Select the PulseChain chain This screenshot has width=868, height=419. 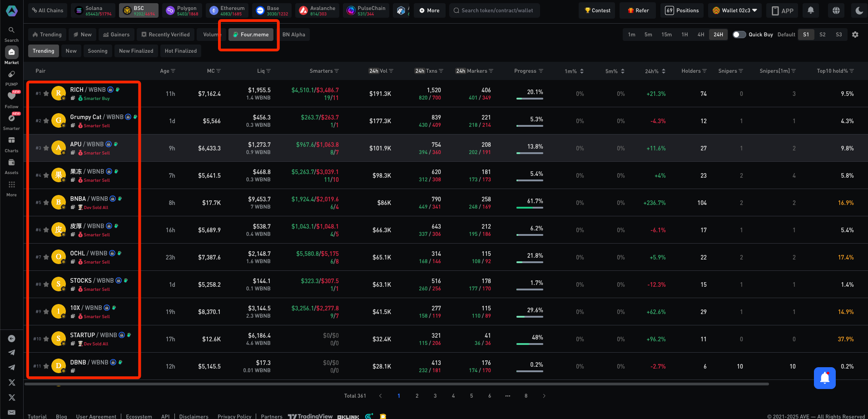366,10
